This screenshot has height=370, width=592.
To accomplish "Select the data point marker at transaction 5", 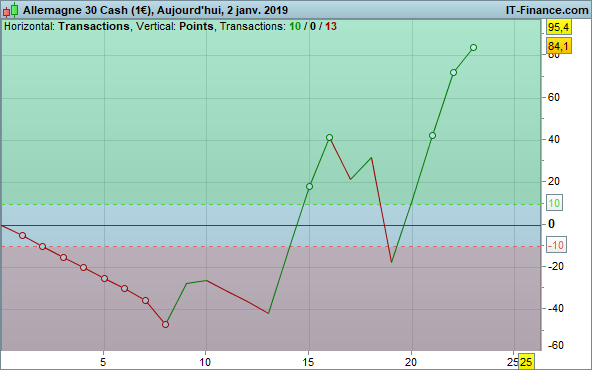I will 104,279.
